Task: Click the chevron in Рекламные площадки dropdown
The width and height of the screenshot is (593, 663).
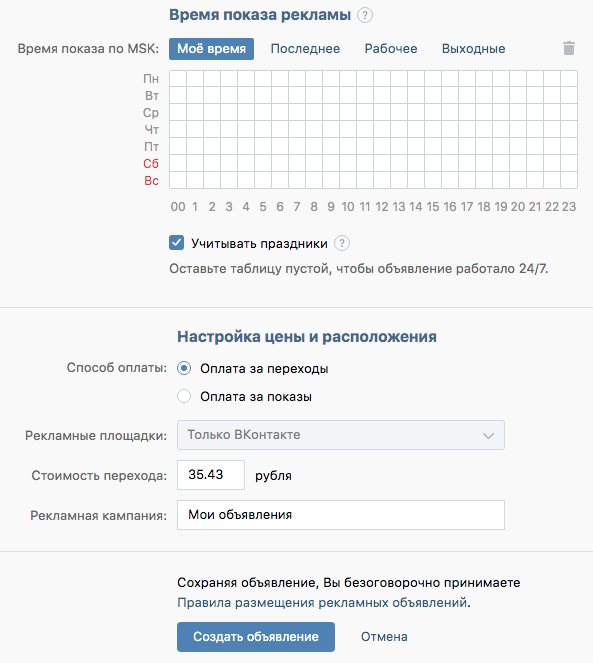Action: [489, 435]
